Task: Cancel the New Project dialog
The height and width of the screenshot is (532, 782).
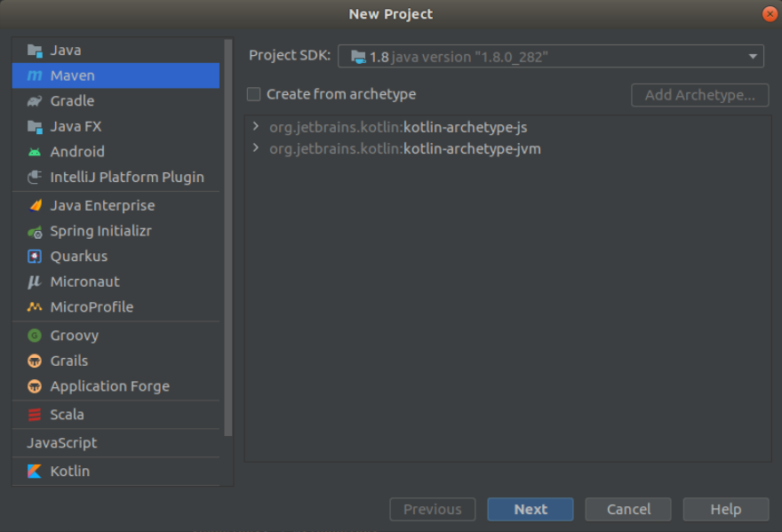Action: tap(628, 509)
